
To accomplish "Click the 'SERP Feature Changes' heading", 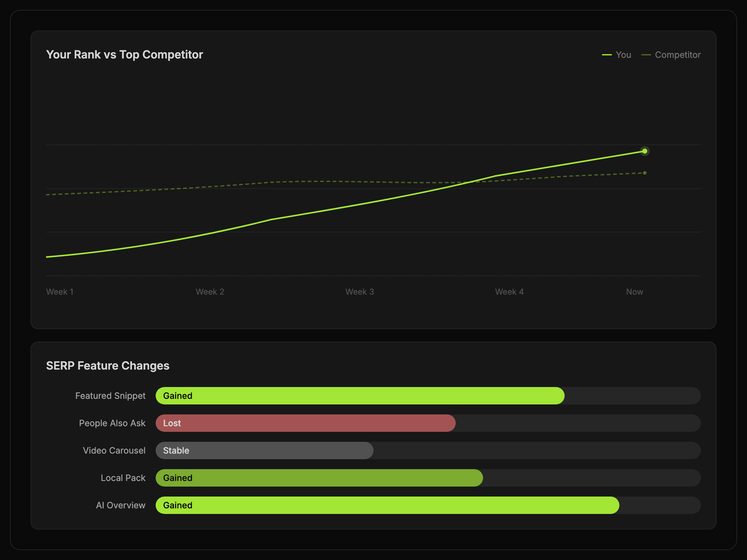I will tap(108, 366).
